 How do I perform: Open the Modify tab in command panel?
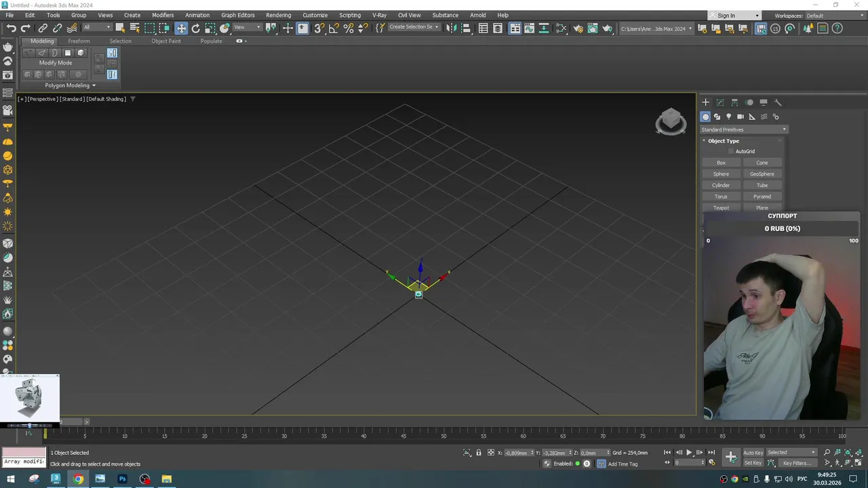[x=720, y=102]
